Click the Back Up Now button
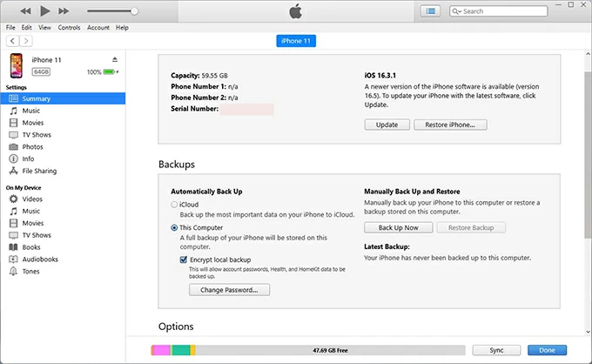592x364 pixels. click(x=398, y=227)
